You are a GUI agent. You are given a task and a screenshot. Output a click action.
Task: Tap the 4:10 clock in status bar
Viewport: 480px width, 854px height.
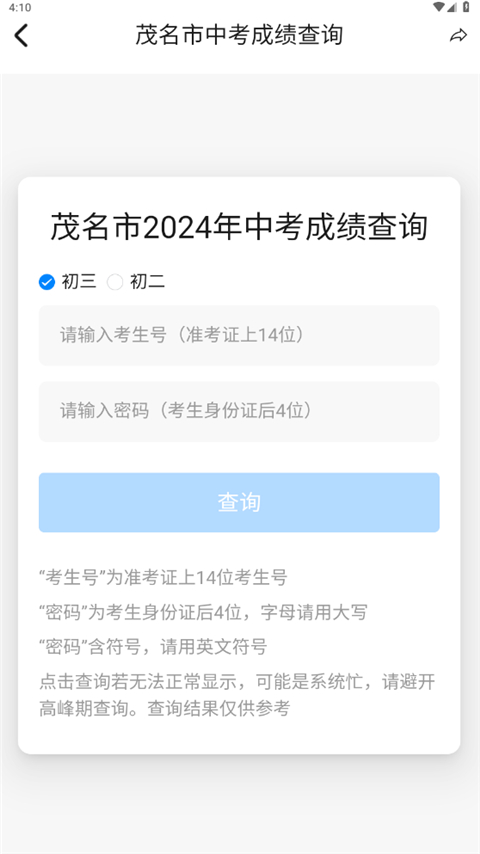20,8
